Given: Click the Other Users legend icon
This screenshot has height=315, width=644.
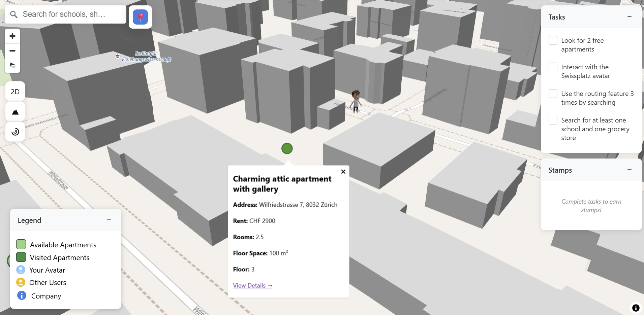Looking at the screenshot, I should click(x=21, y=282).
